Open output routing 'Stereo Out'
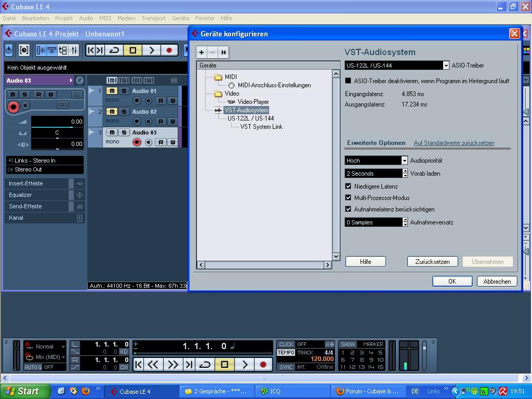 45,169
